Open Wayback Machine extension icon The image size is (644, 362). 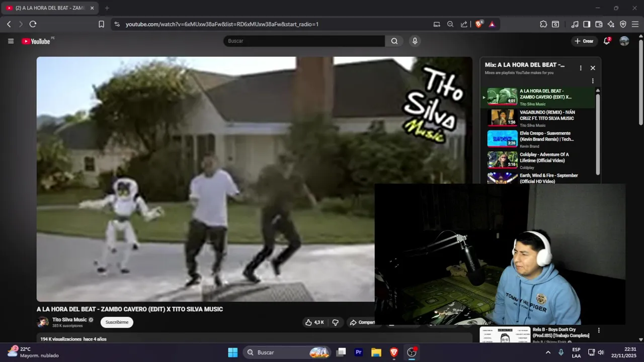click(x=555, y=24)
